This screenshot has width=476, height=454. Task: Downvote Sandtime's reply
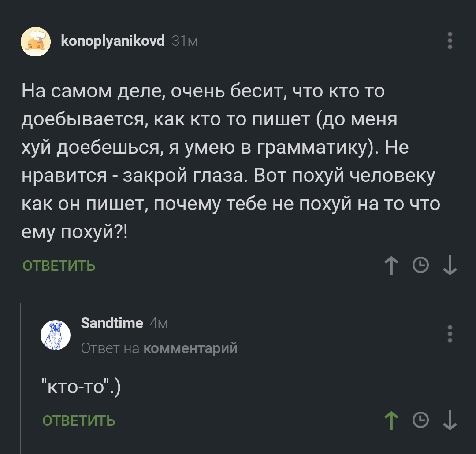[450, 421]
